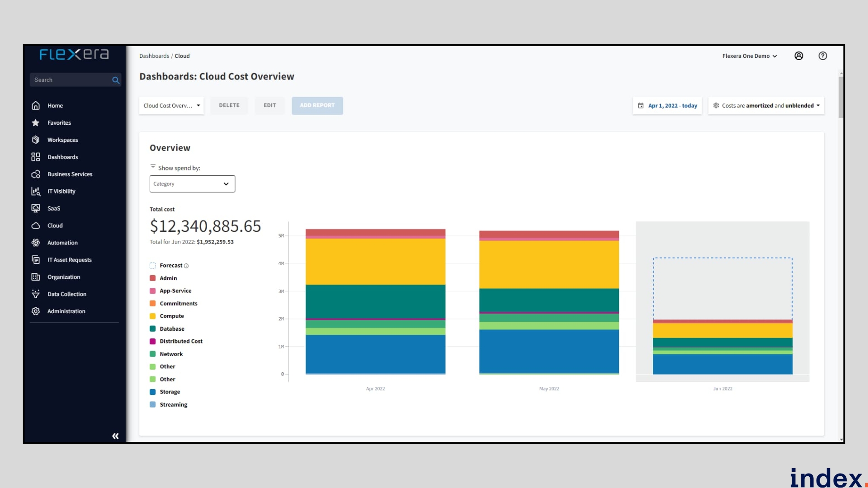Open the user account profile icon
Image resolution: width=868 pixels, height=488 pixels.
[799, 56]
